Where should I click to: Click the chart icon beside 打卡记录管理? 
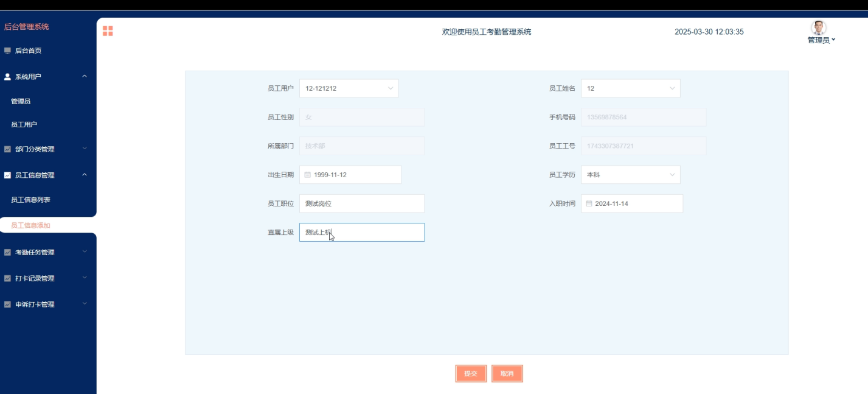pos(7,278)
